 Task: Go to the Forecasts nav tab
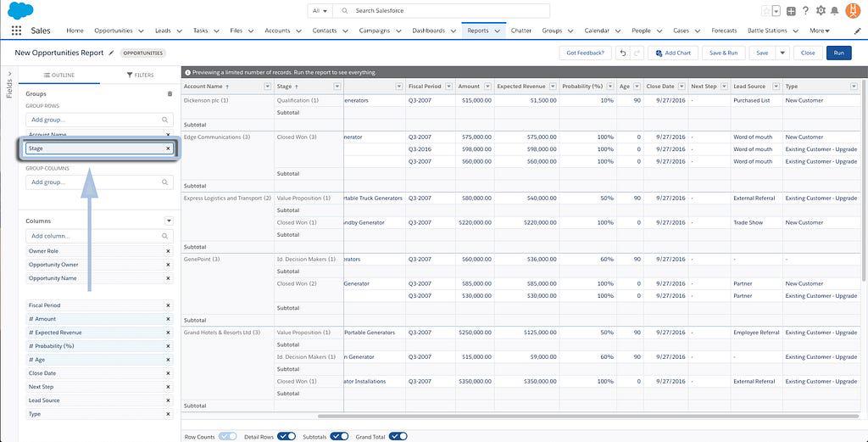click(x=724, y=31)
